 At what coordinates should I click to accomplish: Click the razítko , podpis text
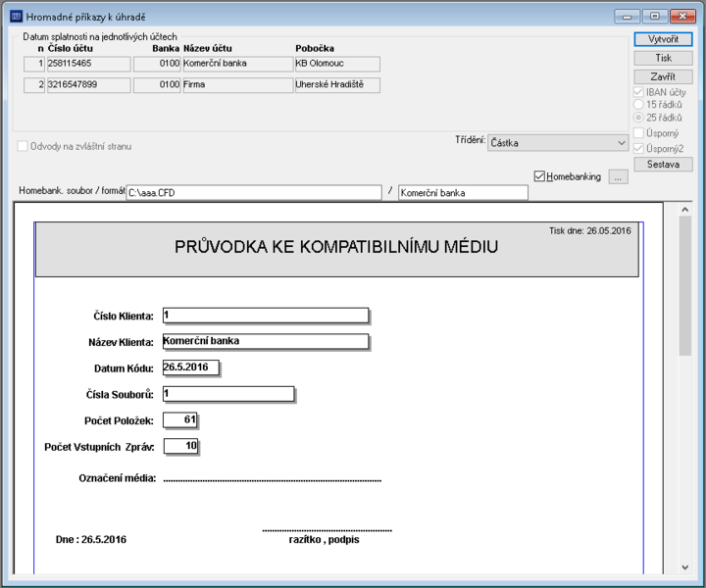pos(325,539)
